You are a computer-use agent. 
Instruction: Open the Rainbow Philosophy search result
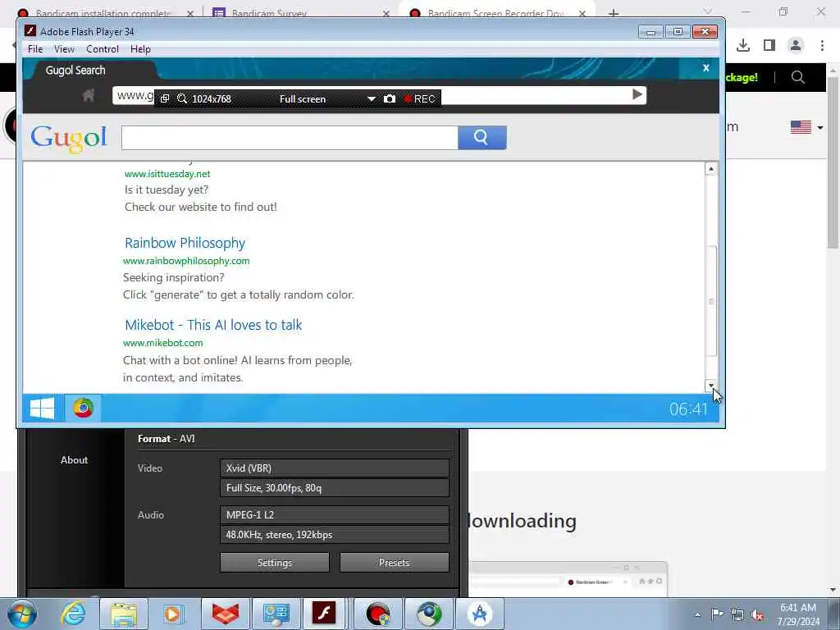(x=185, y=243)
